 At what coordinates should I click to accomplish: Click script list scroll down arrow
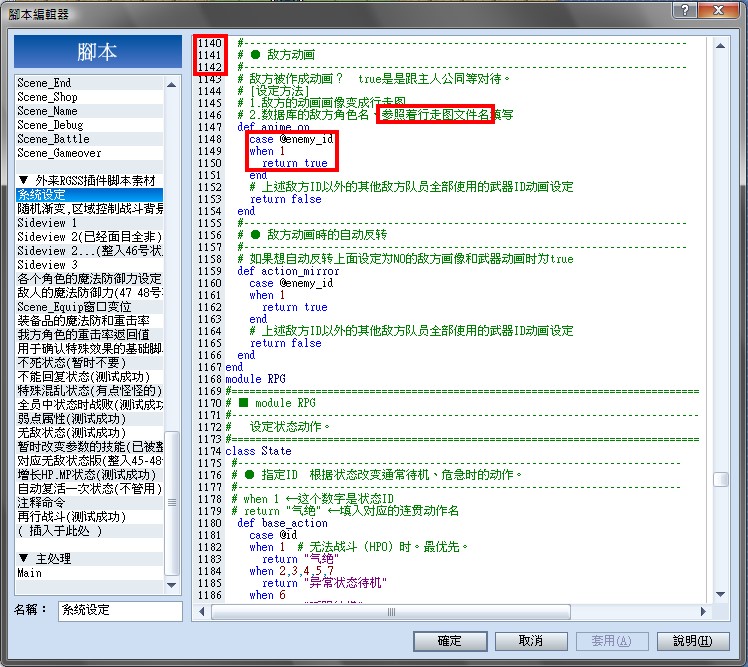[172, 585]
